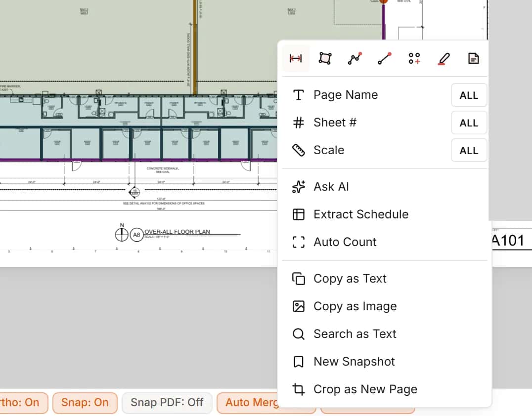The width and height of the screenshot is (532, 416).
Task: Select the note document tool icon
Action: point(473,58)
